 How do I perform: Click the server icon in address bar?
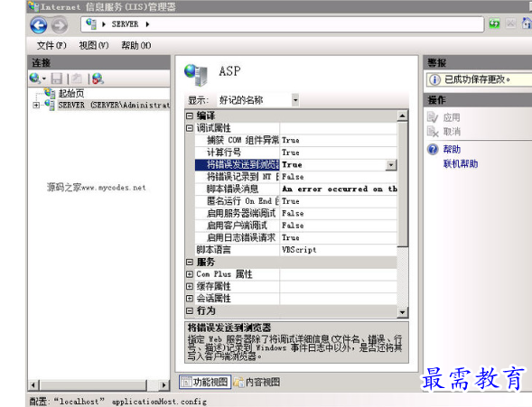pos(91,23)
